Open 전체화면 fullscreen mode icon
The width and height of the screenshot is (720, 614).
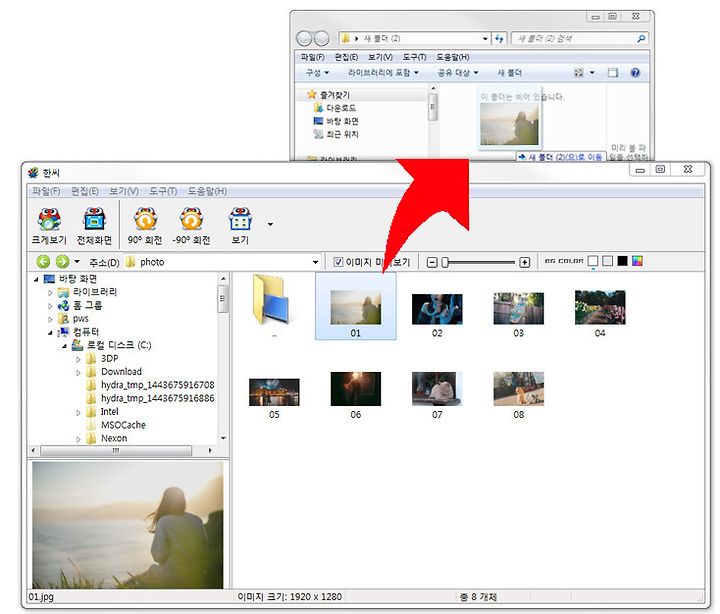[x=94, y=225]
